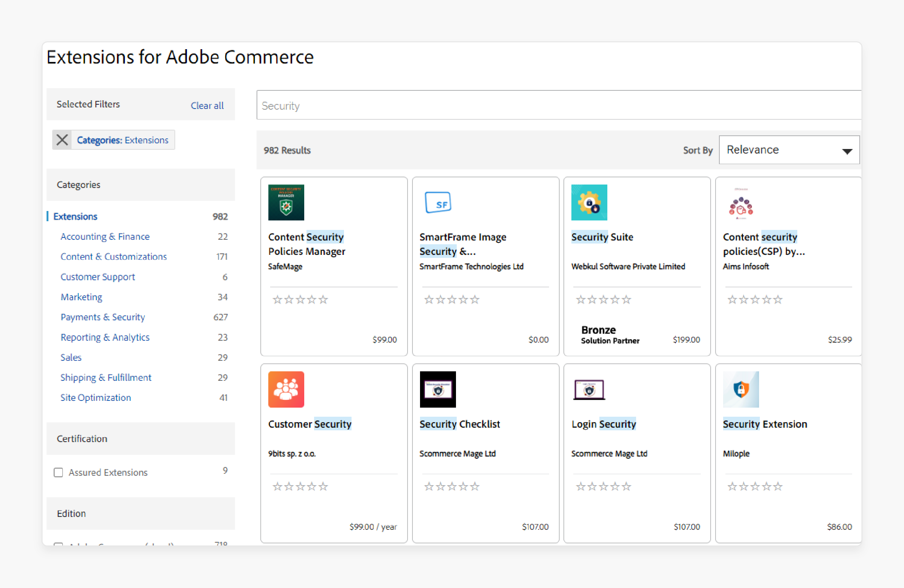The image size is (904, 588).
Task: Open Content Security Policies Manager title
Action: click(307, 244)
